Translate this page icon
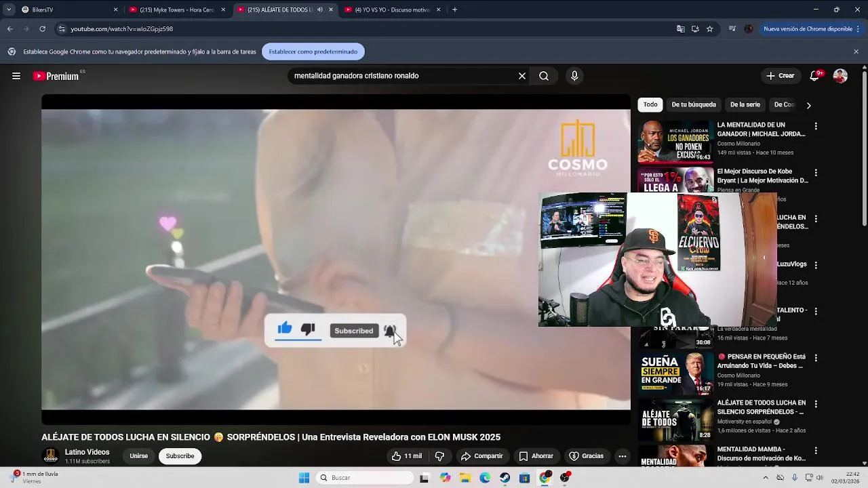 (x=680, y=29)
